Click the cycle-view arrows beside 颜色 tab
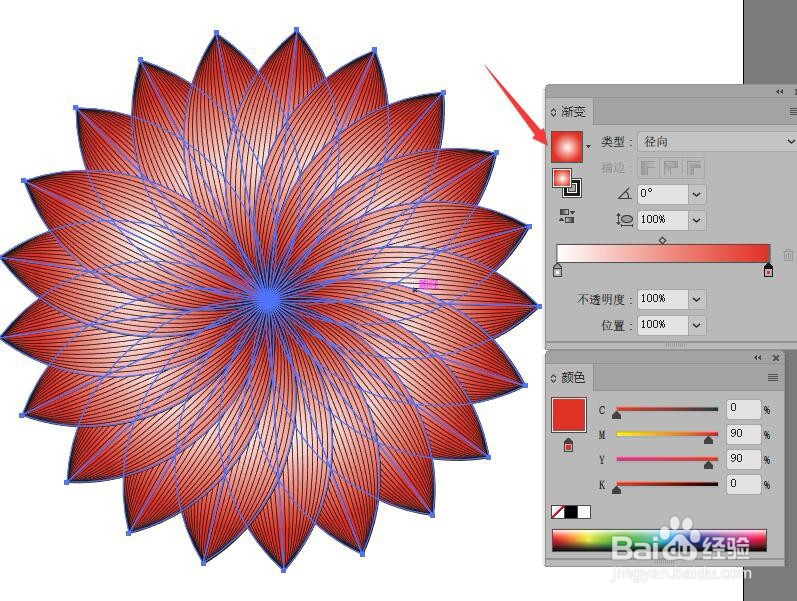This screenshot has width=797, height=601. coord(554,378)
